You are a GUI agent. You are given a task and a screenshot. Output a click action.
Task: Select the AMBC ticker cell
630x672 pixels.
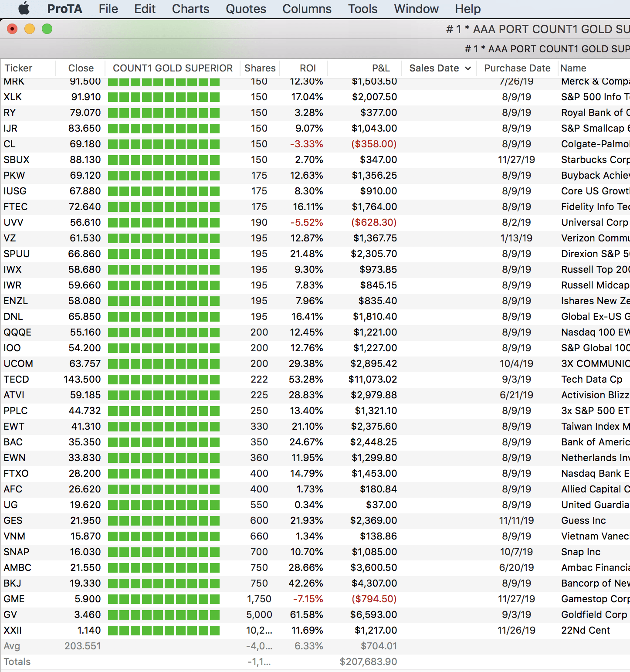click(17, 567)
